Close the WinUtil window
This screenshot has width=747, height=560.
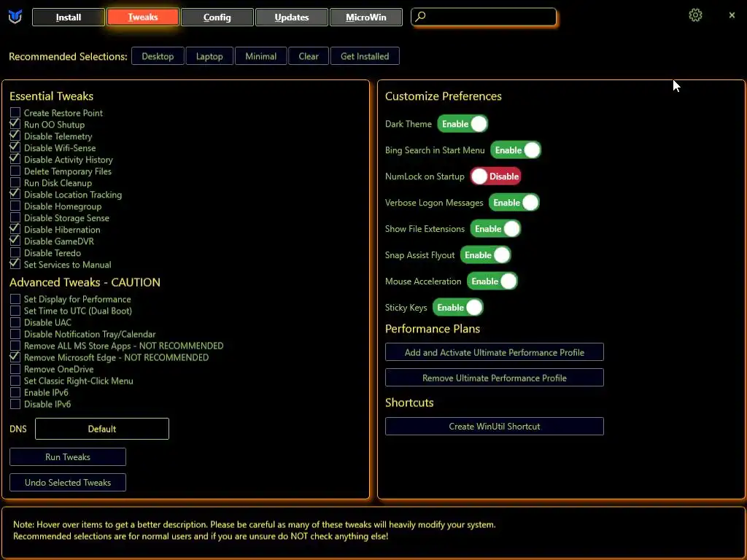click(732, 15)
